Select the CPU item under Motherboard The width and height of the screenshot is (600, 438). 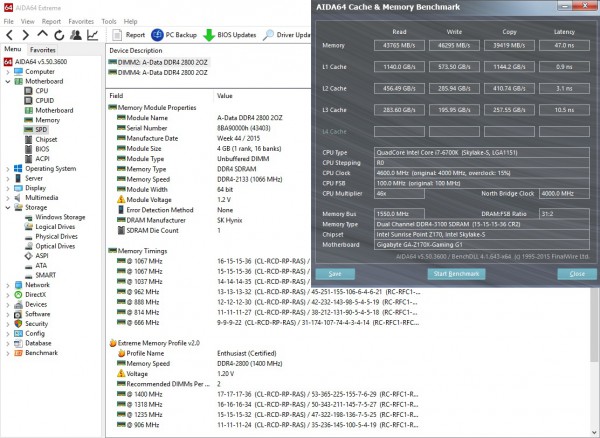click(x=36, y=91)
